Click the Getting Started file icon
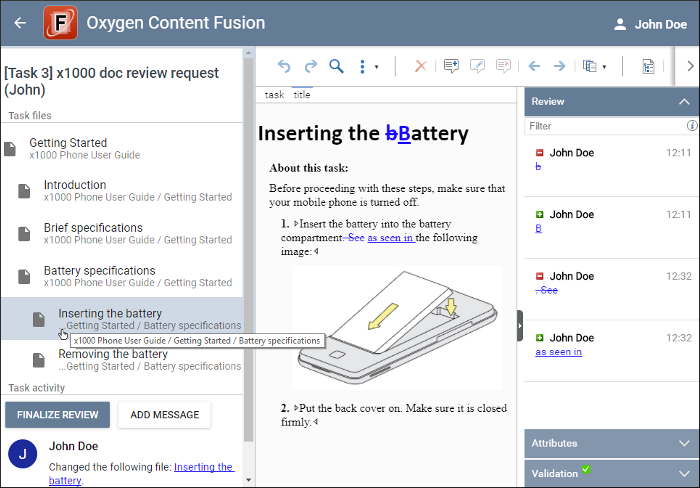Viewport: 700px width, 488px height. point(10,149)
